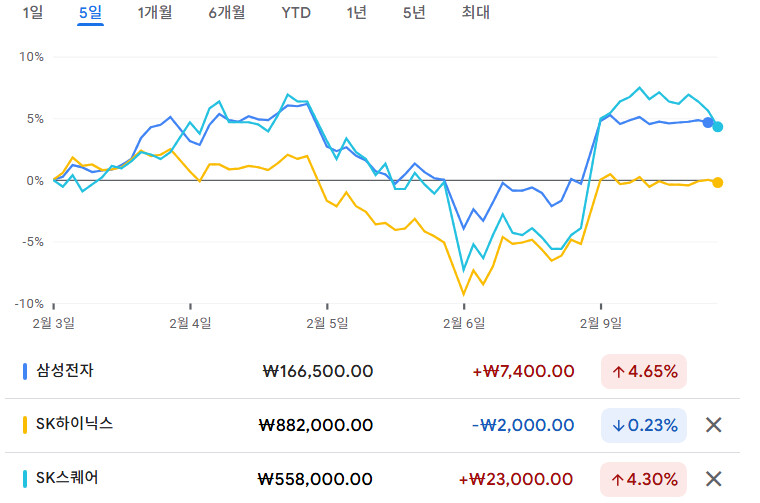The width and height of the screenshot is (760, 503).
Task: Switch chart to the 1년 range
Action: tap(356, 13)
